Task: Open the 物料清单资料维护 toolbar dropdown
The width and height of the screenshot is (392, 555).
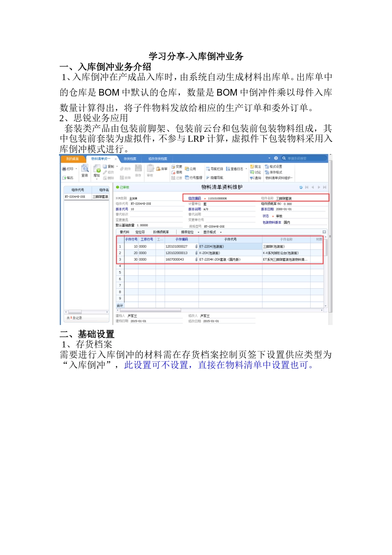Action: coord(279,178)
